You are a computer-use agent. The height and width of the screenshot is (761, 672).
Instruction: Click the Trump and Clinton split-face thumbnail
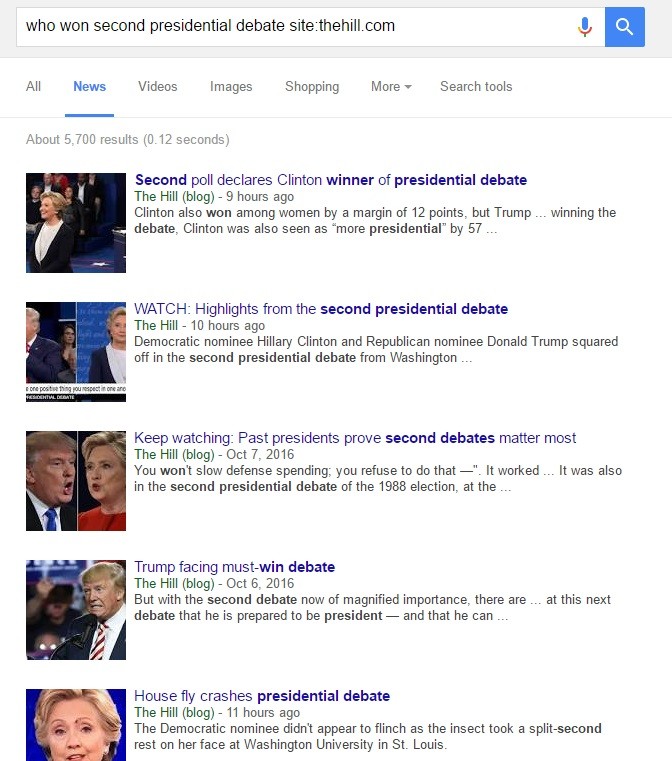[76, 481]
